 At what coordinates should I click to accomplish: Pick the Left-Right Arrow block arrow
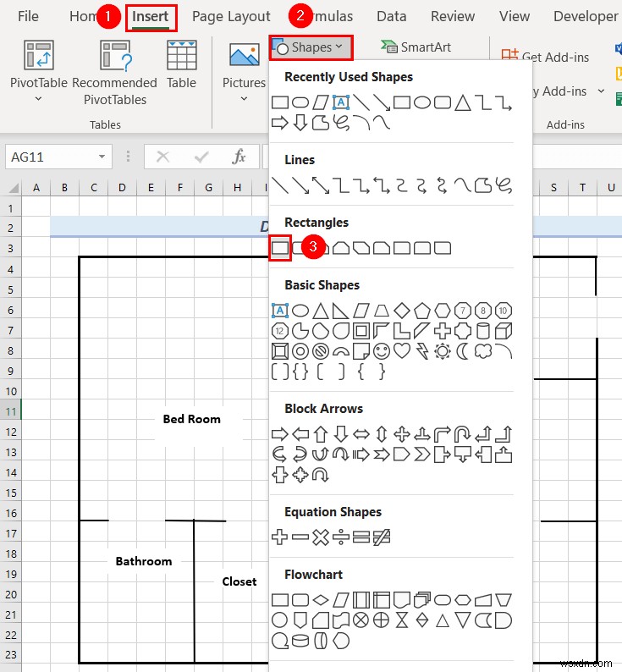point(361,434)
